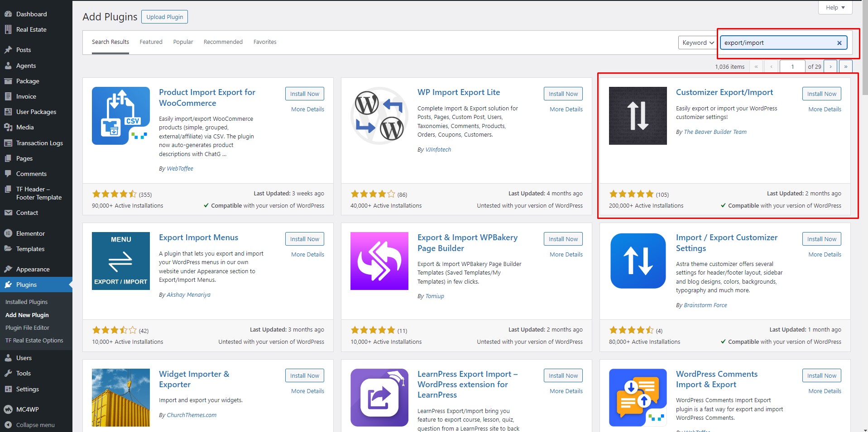
Task: Click the Contact envelope icon
Action: [x=8, y=213]
